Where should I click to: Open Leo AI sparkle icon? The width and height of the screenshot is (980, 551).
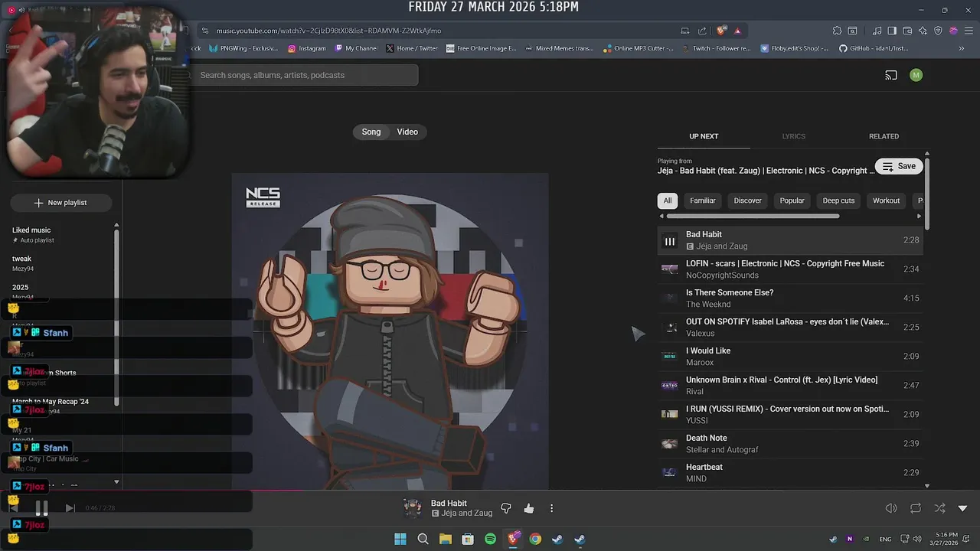(x=923, y=31)
